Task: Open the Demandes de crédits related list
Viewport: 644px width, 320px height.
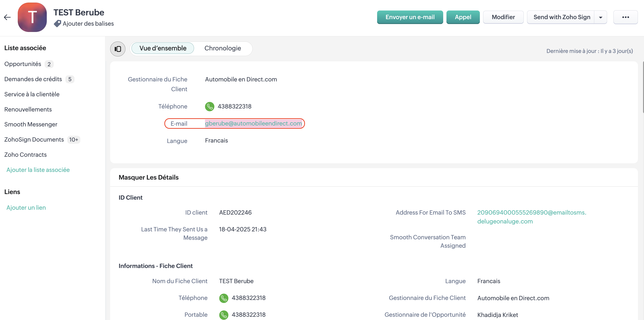Action: pyautogui.click(x=33, y=79)
